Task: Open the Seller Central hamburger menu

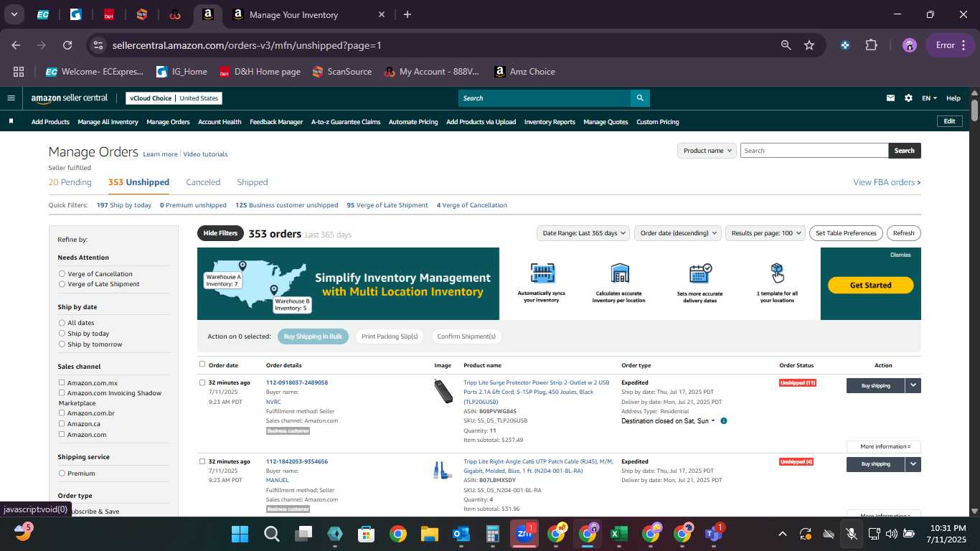Action: [x=11, y=98]
